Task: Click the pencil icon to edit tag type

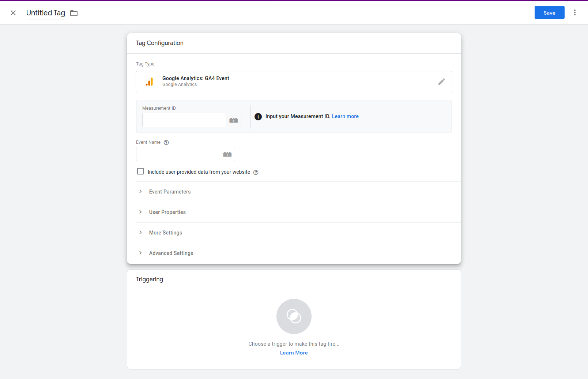Action: point(442,82)
